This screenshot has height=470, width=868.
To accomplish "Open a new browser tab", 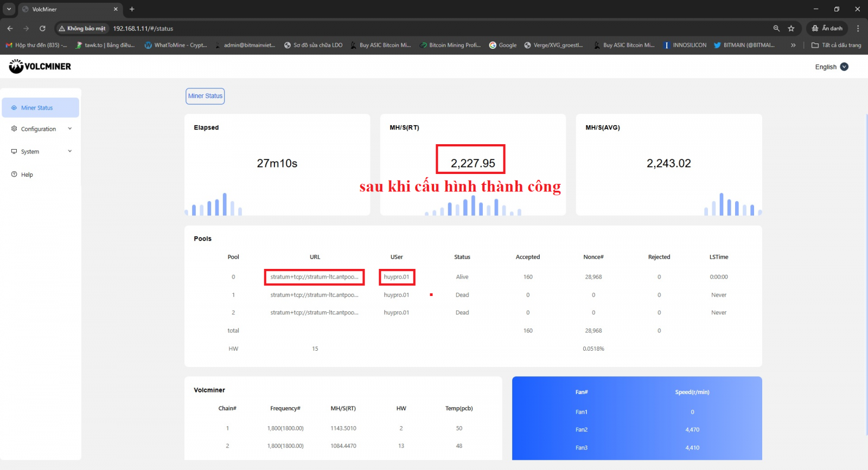I will click(x=132, y=9).
